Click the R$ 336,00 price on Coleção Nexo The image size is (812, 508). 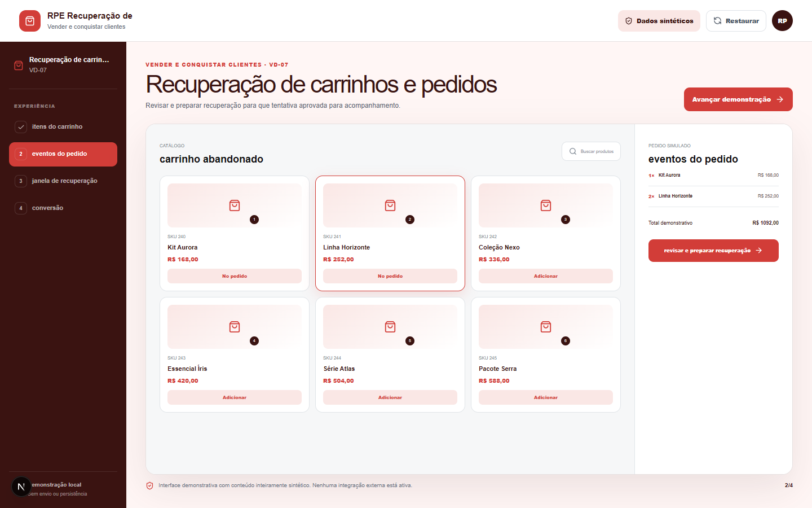tap(494, 260)
